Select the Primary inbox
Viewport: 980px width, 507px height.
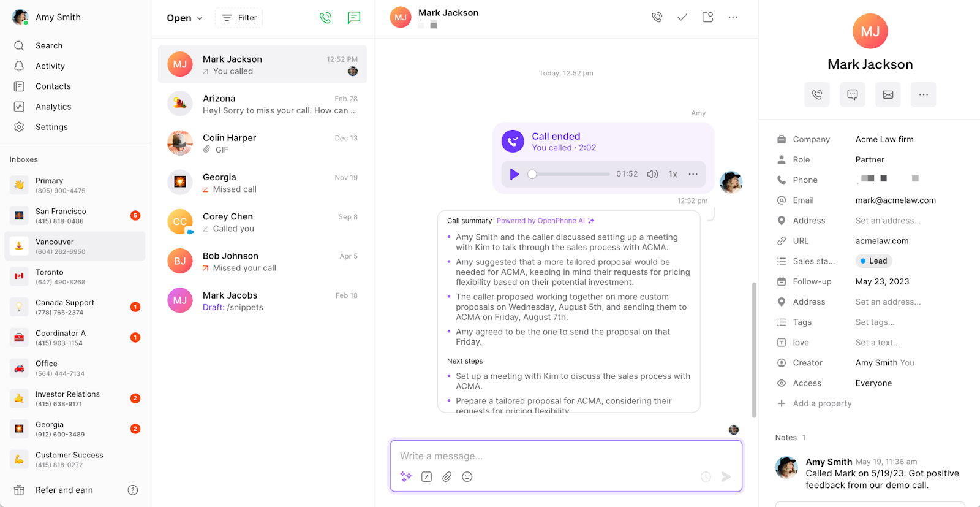coord(75,185)
